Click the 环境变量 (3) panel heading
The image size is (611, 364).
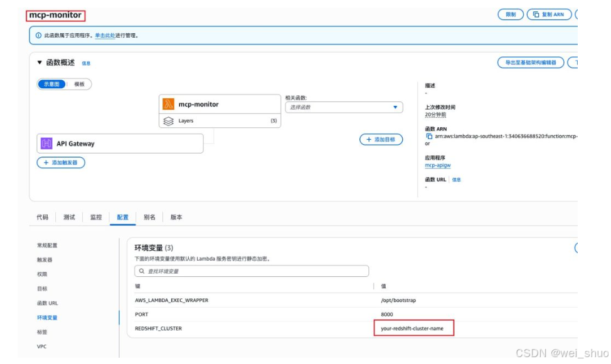click(154, 247)
